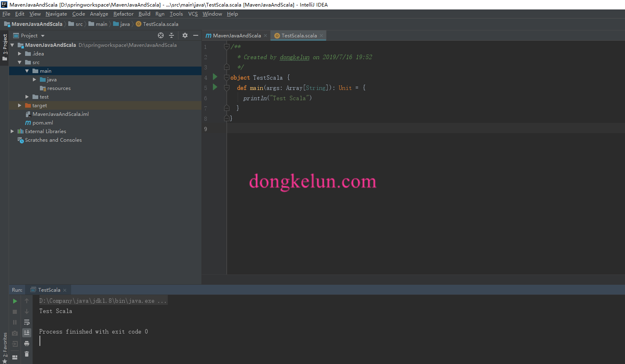This screenshot has height=364, width=625.
Task: Expand the target folder
Action: point(20,106)
